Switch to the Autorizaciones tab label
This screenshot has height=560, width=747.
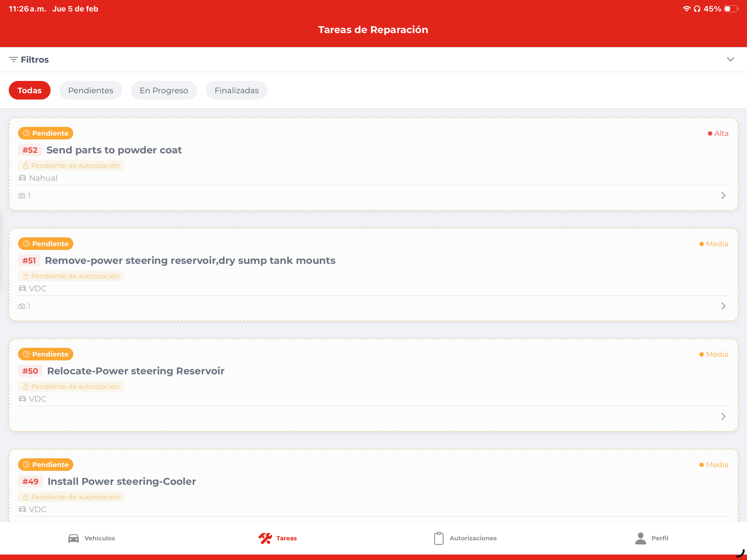coord(473,538)
